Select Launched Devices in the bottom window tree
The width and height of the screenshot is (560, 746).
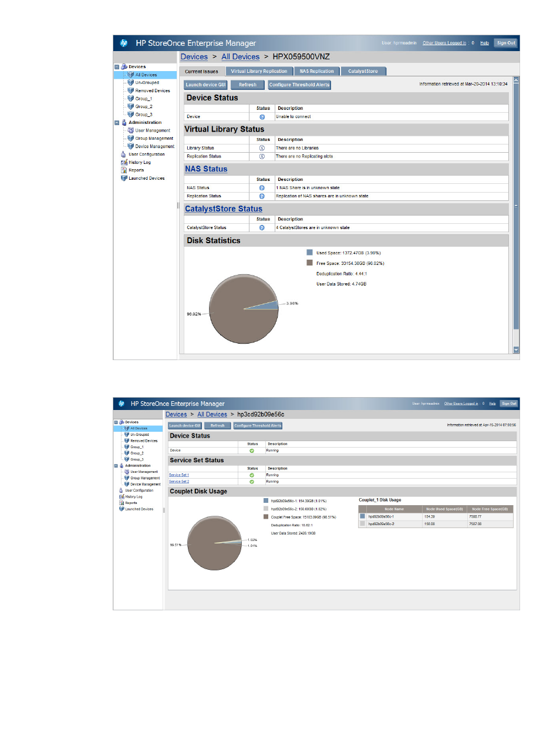point(139,509)
